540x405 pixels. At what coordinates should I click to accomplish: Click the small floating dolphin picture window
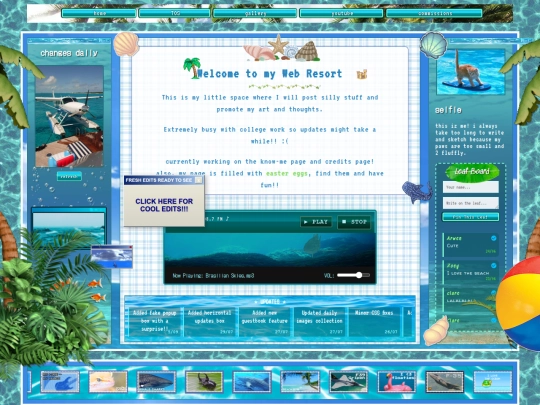pos(112,257)
